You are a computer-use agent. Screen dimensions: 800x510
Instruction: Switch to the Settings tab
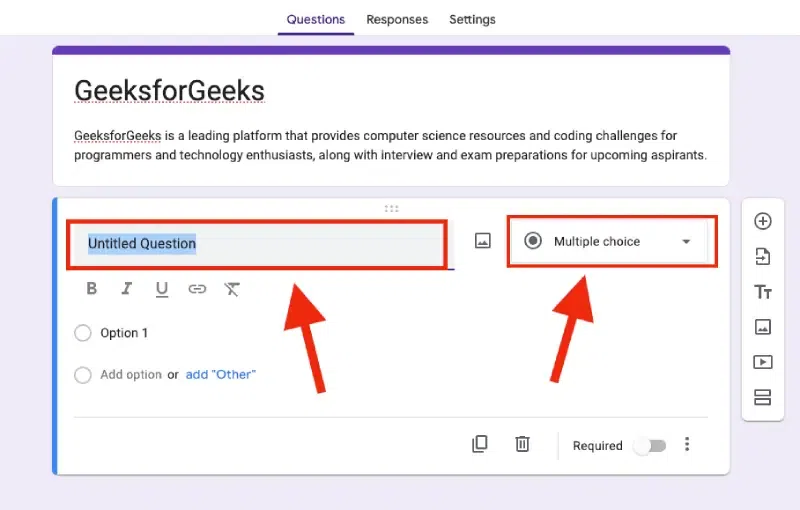(x=472, y=19)
